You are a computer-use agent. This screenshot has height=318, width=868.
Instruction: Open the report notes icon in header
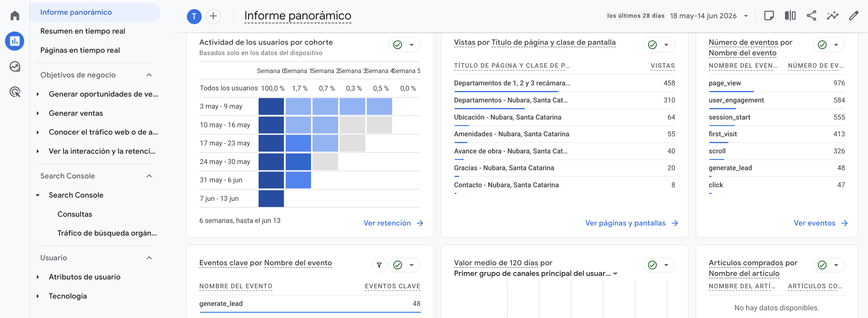pos(769,16)
